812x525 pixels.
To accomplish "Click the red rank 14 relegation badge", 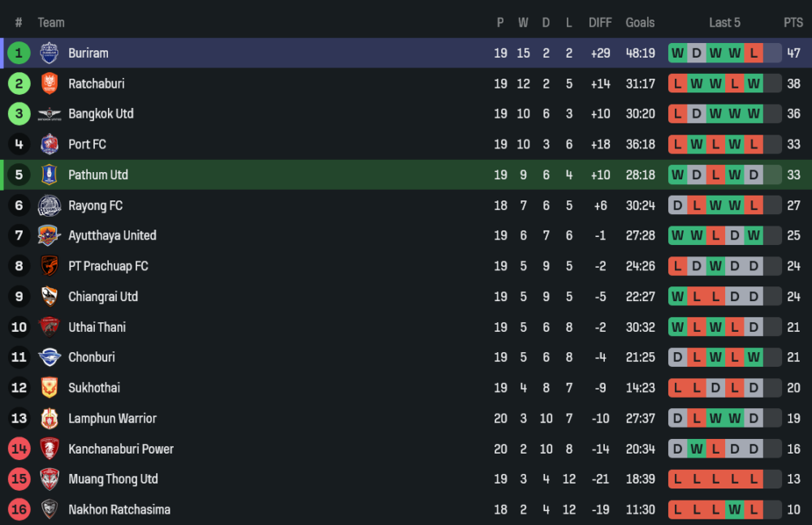I will (x=19, y=450).
